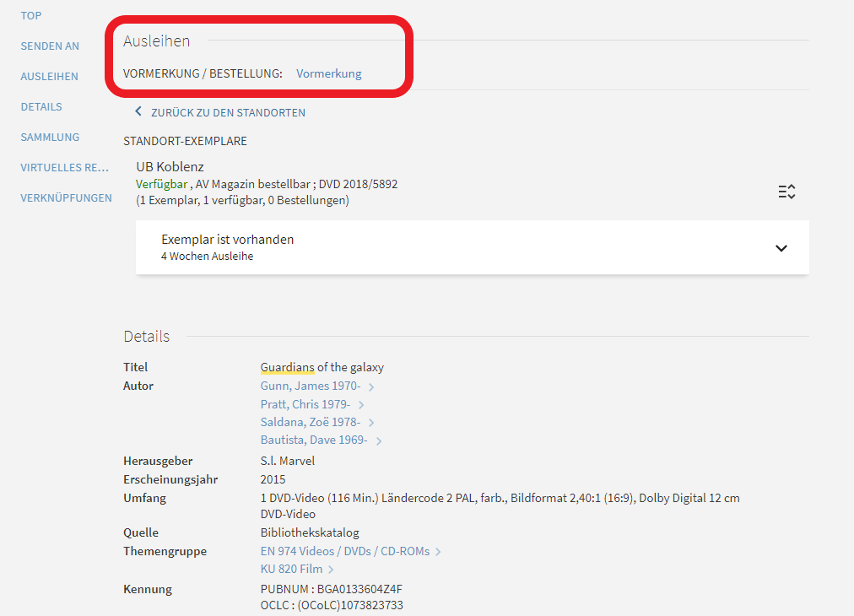
Task: Click chevron next to Bautista, Dave
Action: pos(379,441)
